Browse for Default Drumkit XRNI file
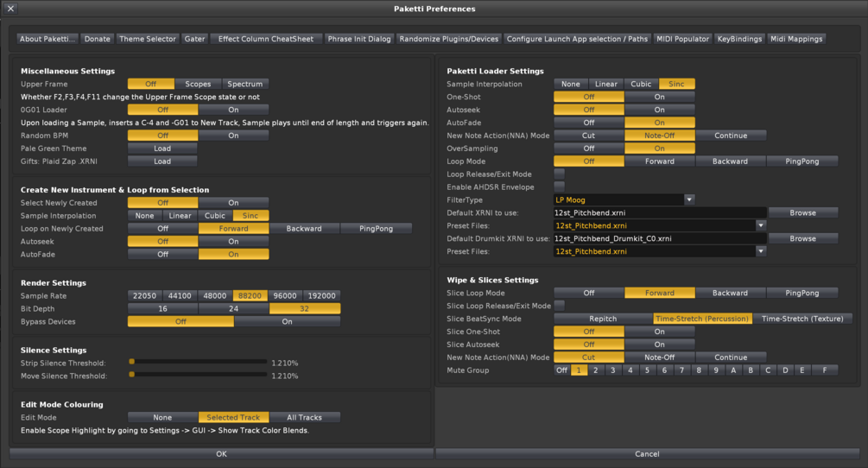The image size is (868, 468). (802, 238)
